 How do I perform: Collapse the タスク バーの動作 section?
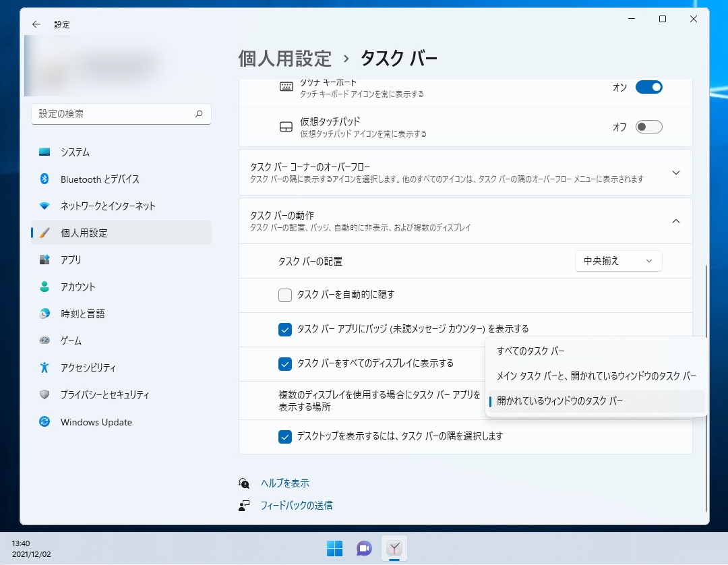(675, 220)
